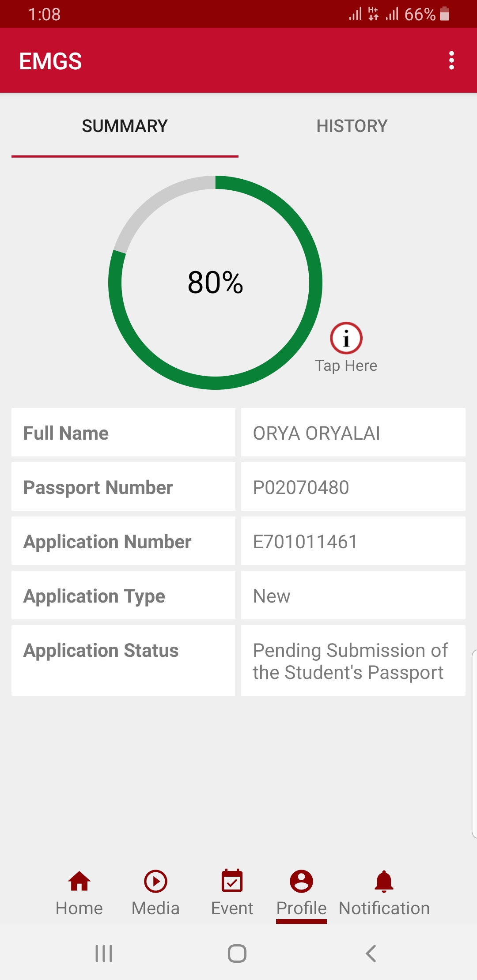
Task: Open the Media play icon
Action: click(155, 882)
